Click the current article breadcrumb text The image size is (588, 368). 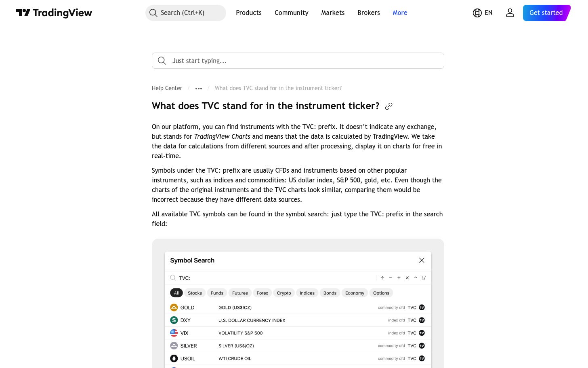click(278, 88)
